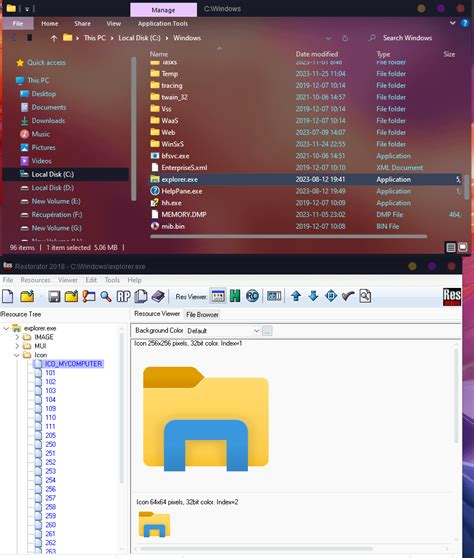
Task: Open quick access toolbar customize dropdown arrow
Action: [27, 9]
